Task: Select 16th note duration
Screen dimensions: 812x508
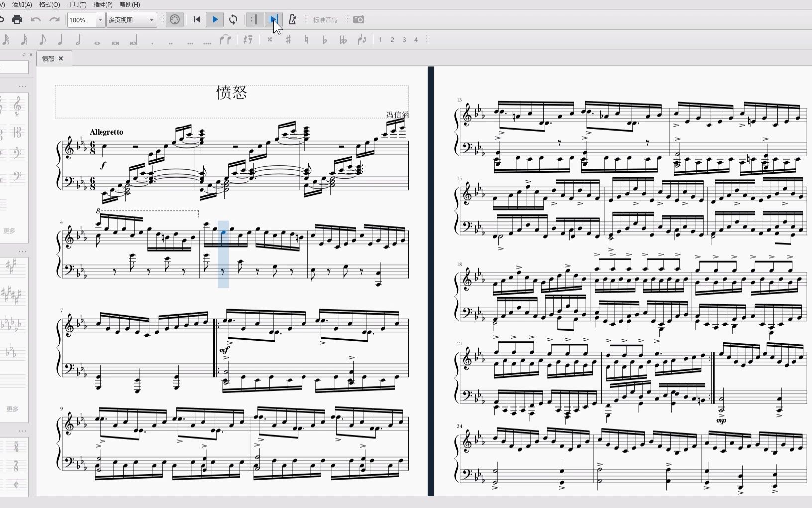Action: point(24,40)
